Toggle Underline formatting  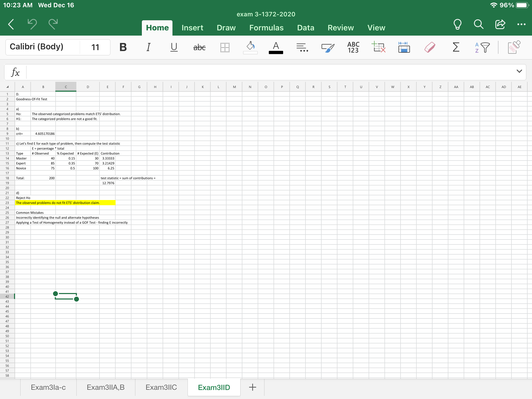(x=174, y=47)
